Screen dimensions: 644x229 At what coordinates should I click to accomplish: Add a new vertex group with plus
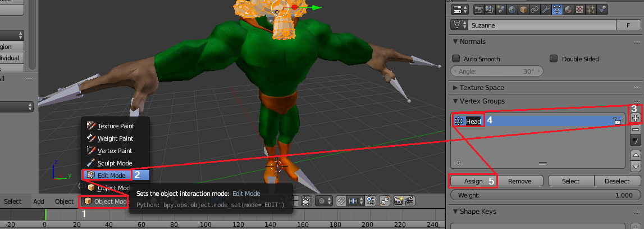pyautogui.click(x=636, y=118)
